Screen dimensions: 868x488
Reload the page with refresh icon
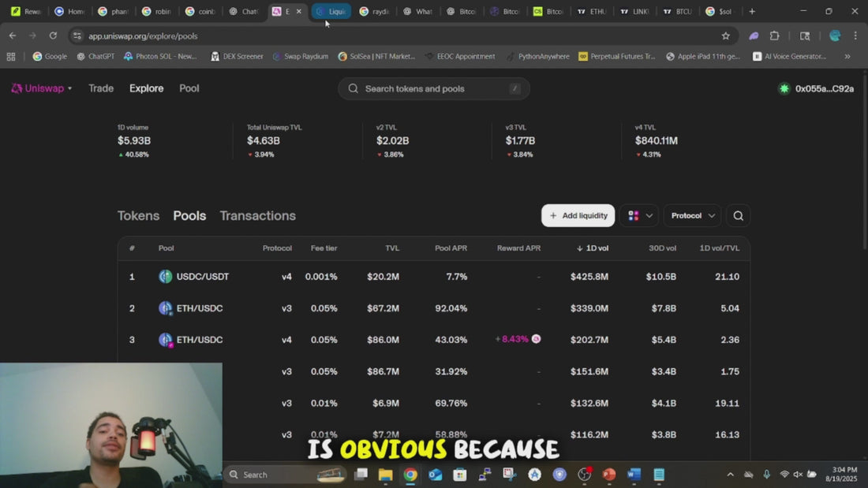coord(53,35)
